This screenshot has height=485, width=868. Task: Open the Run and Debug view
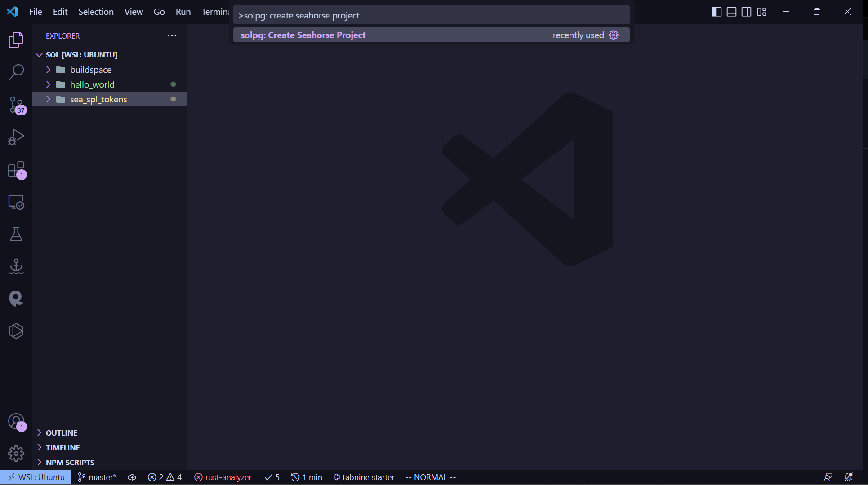tap(16, 137)
